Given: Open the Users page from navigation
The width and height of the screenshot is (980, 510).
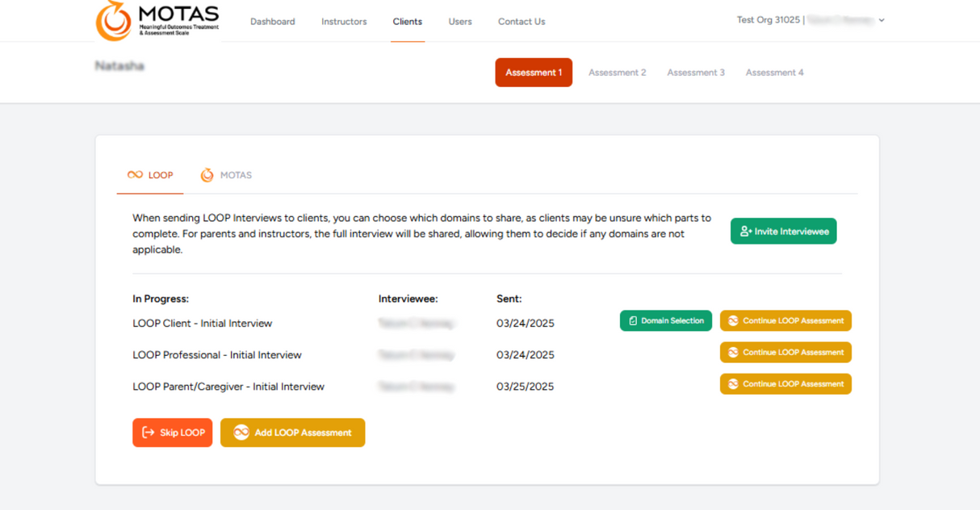Looking at the screenshot, I should click(x=460, y=22).
